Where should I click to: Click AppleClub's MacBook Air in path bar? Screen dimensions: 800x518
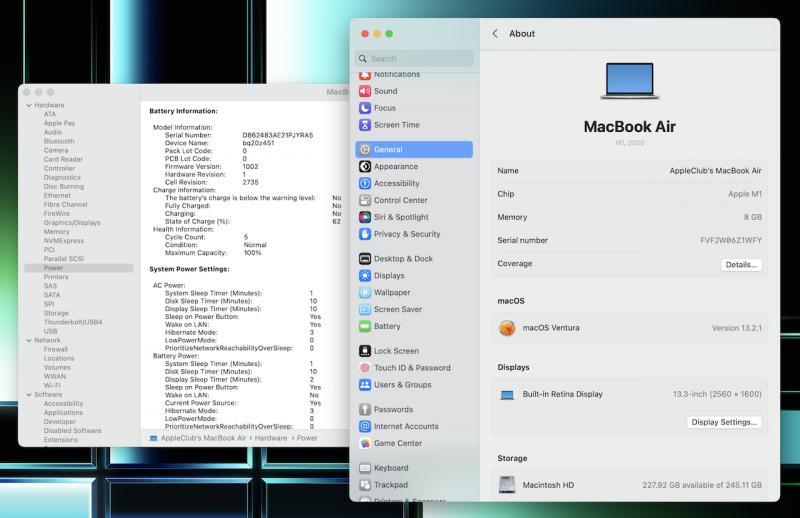pyautogui.click(x=203, y=438)
